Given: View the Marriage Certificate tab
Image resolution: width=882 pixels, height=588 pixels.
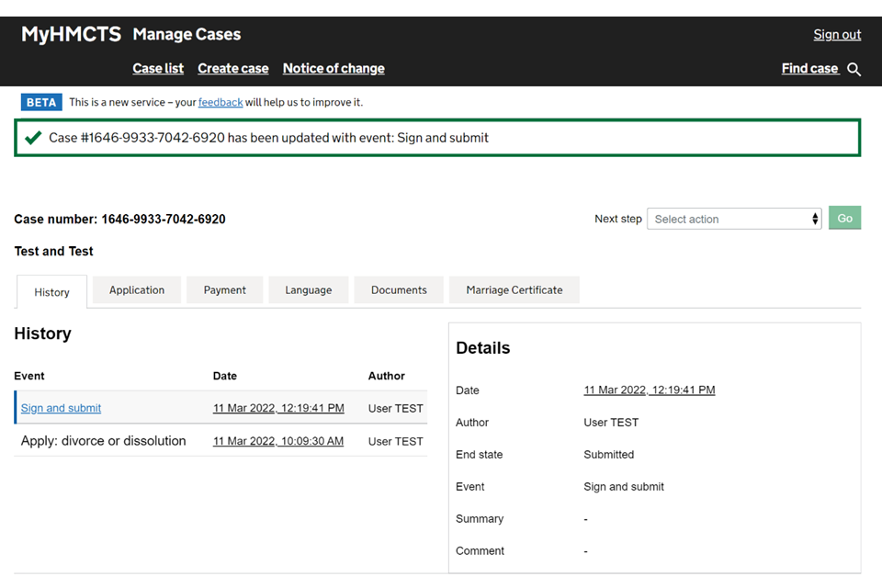Looking at the screenshot, I should click(x=514, y=290).
